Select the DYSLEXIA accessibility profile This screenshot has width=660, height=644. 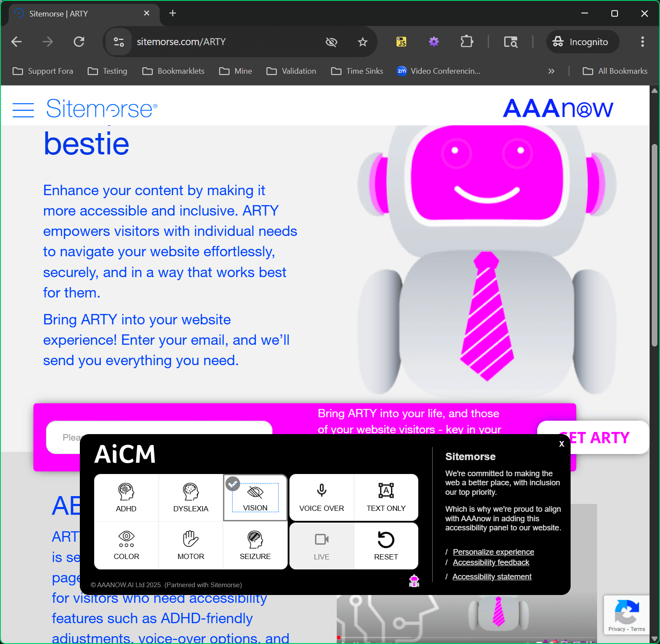191,498
